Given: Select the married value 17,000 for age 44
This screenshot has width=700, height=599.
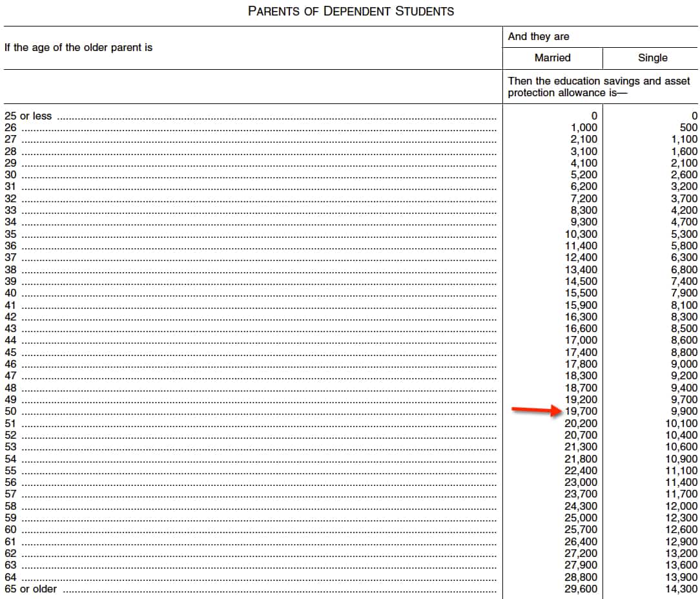Looking at the screenshot, I should [x=581, y=341].
